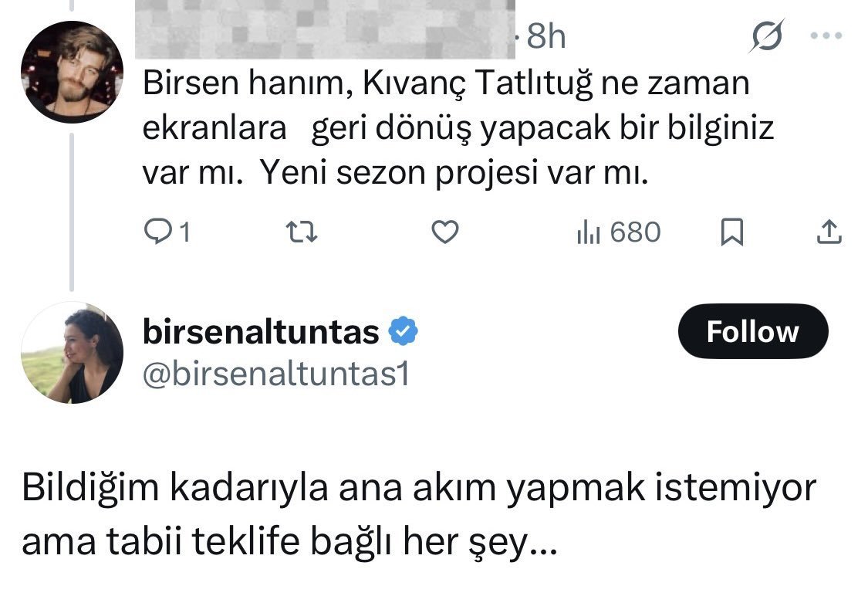The image size is (868, 613).
Task: Click the birsenaltuntas display name
Action: pyautogui.click(x=261, y=332)
